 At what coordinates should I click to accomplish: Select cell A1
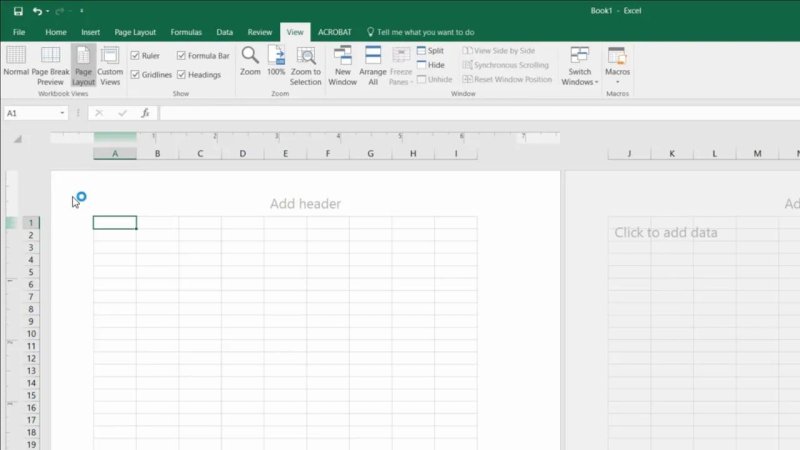click(x=115, y=222)
